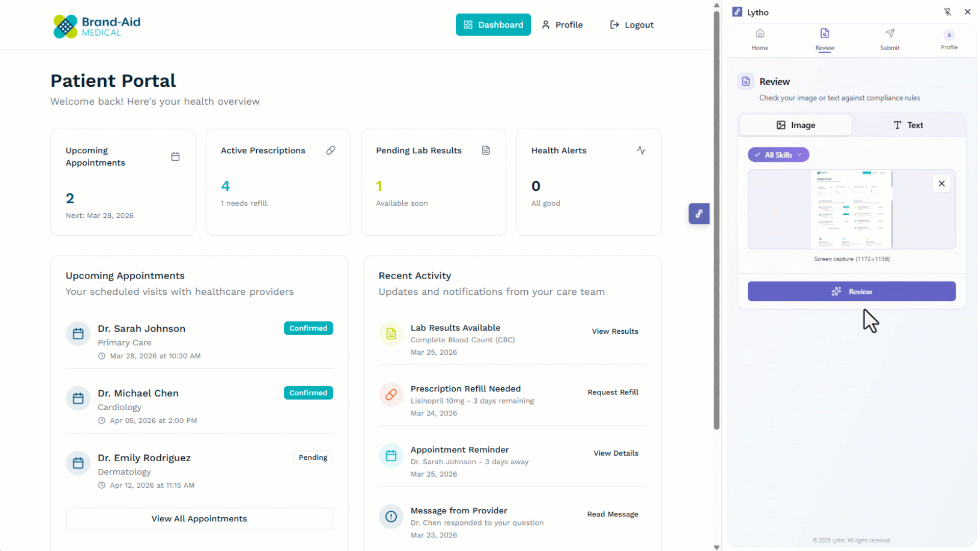Open the Lytho Profile avatar icon

[x=949, y=35]
